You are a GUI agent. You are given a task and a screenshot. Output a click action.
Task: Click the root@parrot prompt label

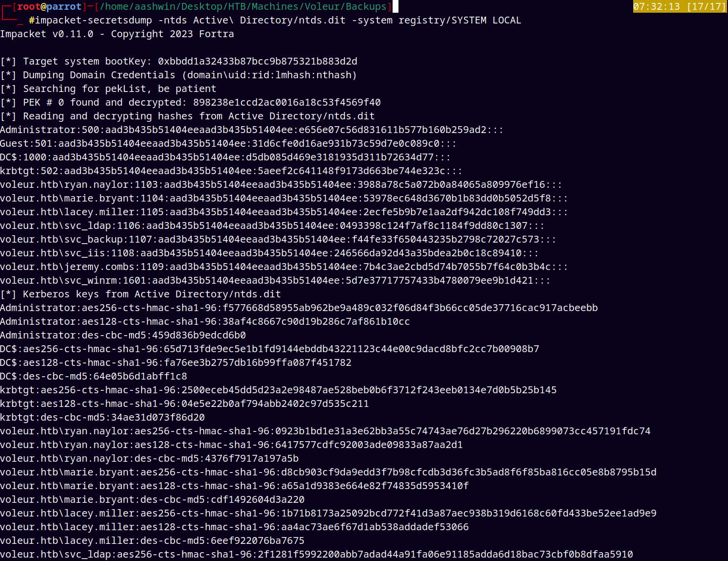49,6
